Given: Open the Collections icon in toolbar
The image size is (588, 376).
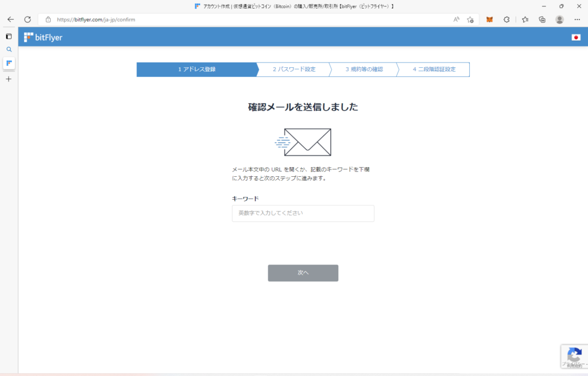Looking at the screenshot, I should point(542,19).
